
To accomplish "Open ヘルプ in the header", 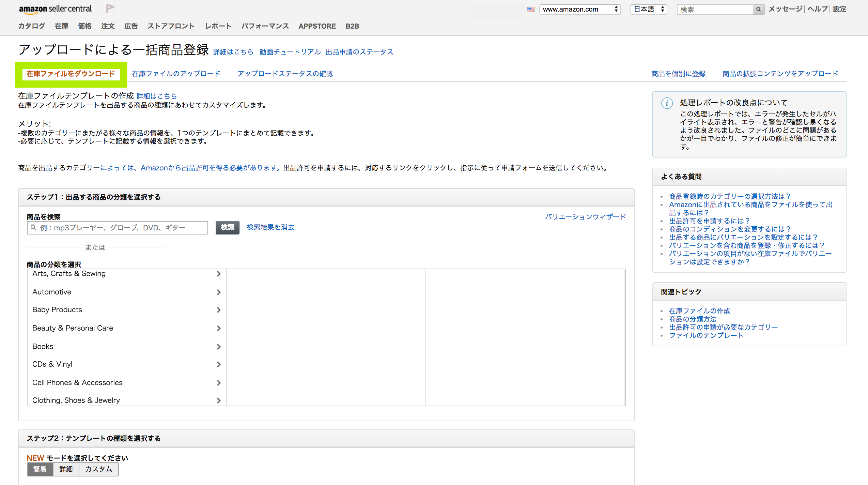I will click(x=818, y=9).
